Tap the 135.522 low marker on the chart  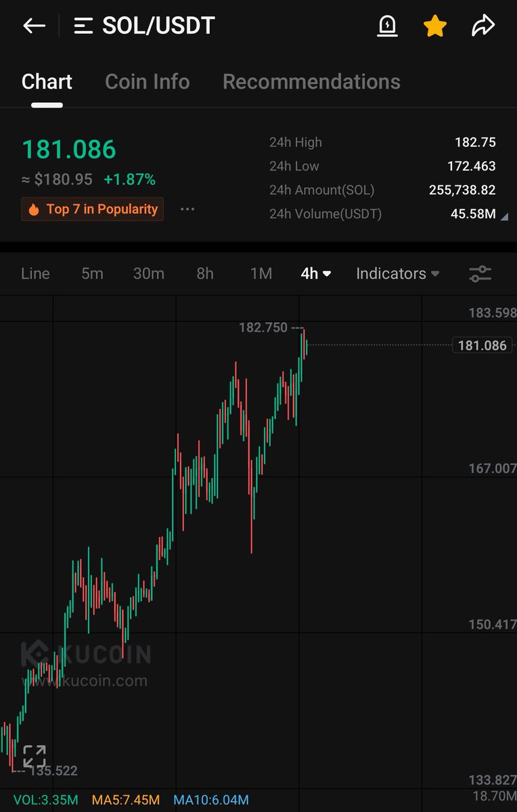(x=53, y=771)
